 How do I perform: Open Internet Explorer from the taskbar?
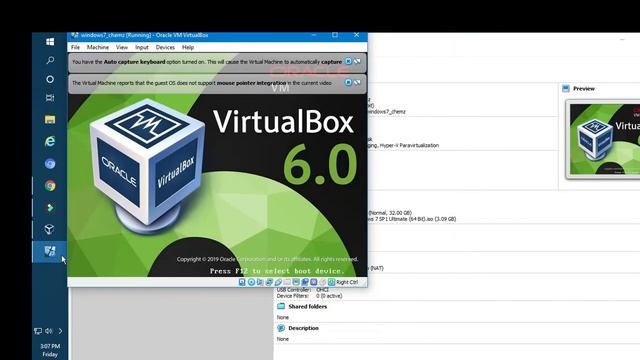50,141
